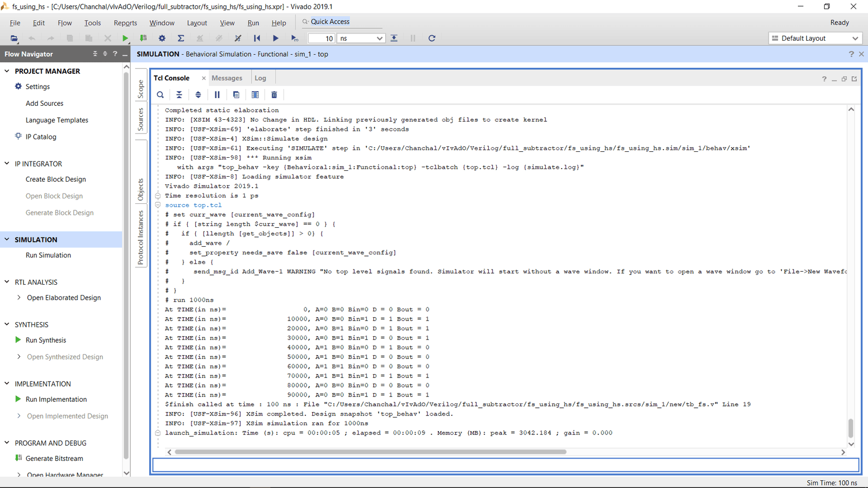The height and width of the screenshot is (488, 868).
Task: Collapse IP INTEGRATOR section
Action: pos(7,163)
